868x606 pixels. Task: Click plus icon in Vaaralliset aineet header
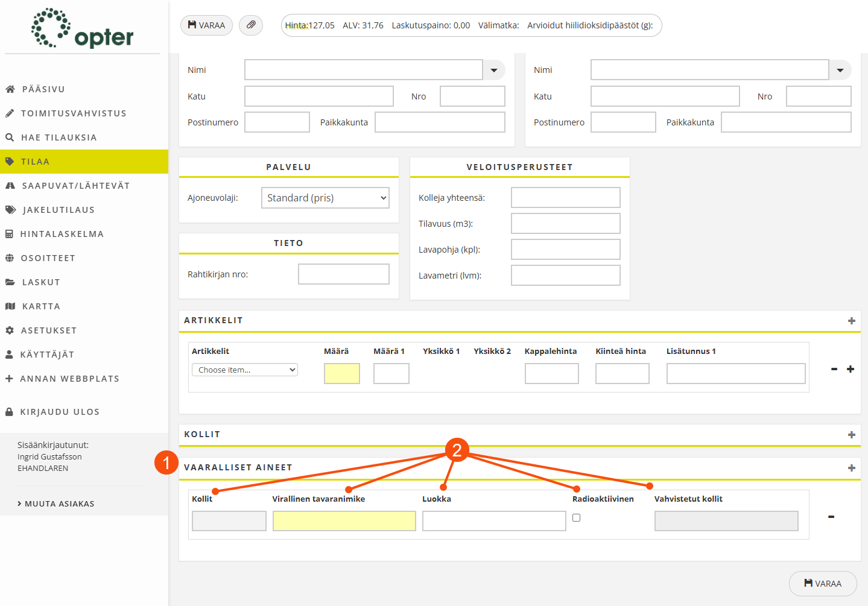851,468
